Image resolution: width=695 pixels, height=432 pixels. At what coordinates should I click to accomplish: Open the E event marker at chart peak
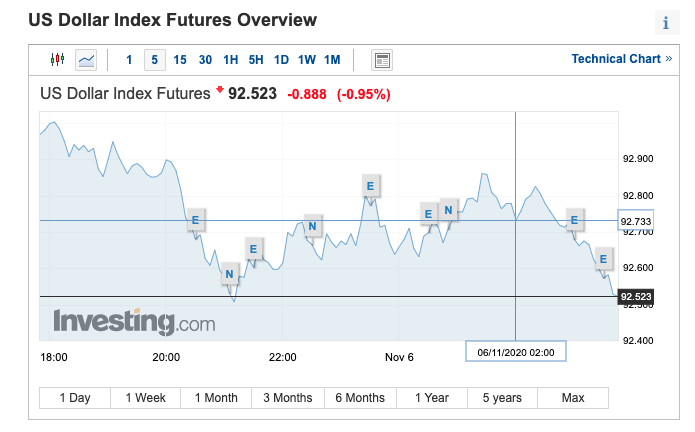[x=370, y=185]
